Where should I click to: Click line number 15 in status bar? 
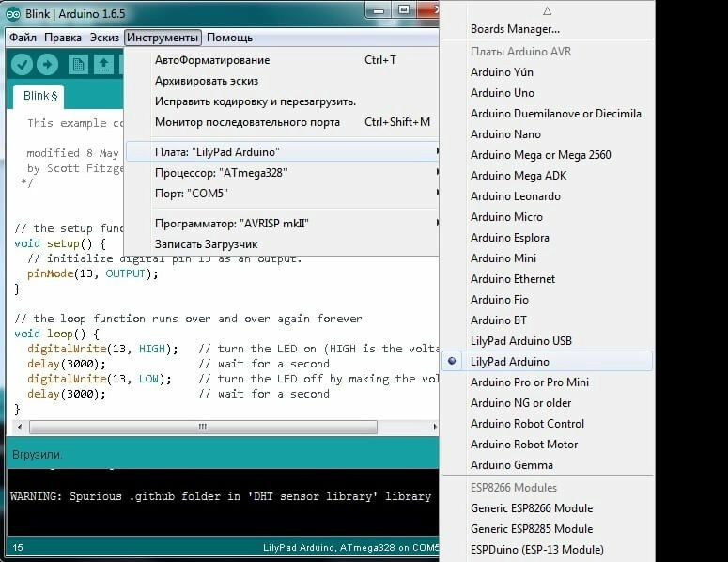tap(18, 548)
